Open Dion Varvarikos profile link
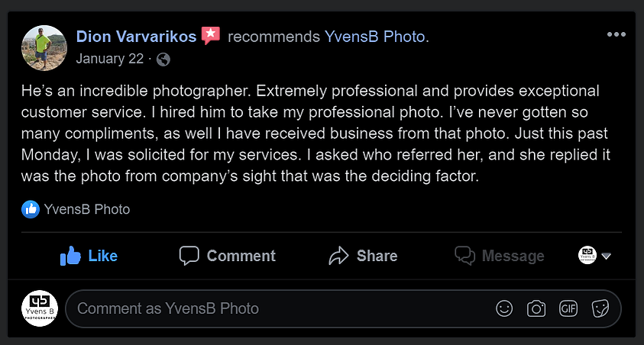644x345 pixels. (136, 37)
